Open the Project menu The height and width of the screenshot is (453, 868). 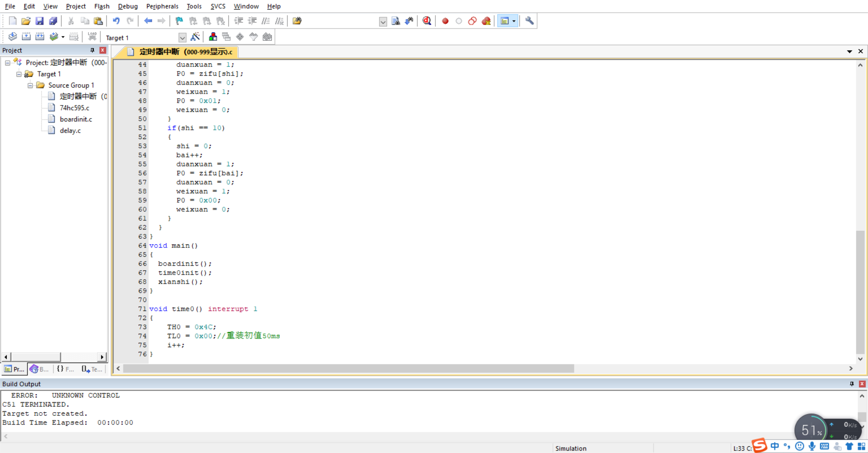[x=75, y=6]
